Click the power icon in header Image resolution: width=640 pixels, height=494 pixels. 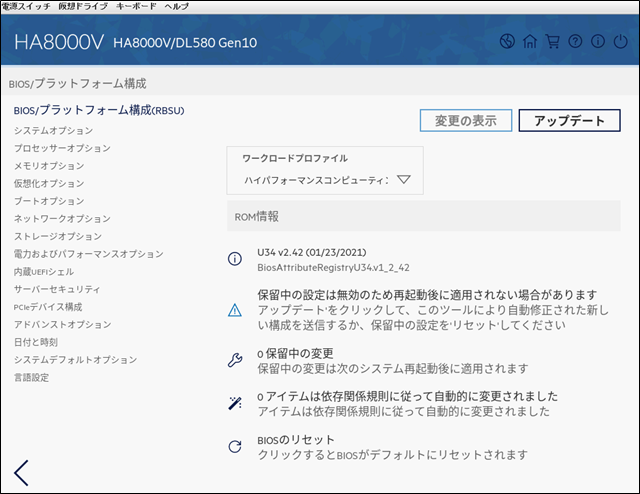pos(619,43)
